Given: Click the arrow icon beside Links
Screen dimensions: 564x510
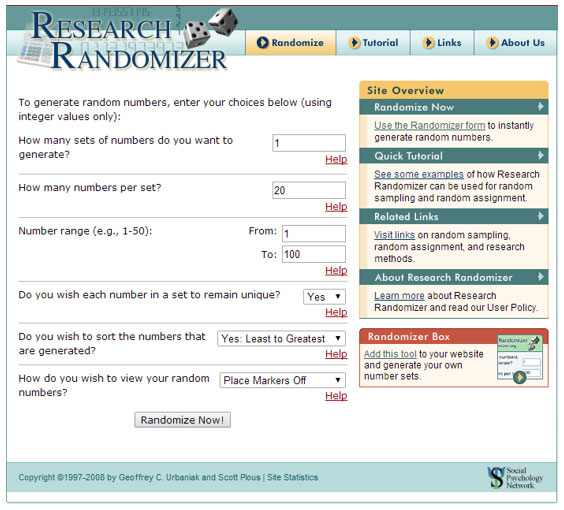Looking at the screenshot, I should pos(428,43).
